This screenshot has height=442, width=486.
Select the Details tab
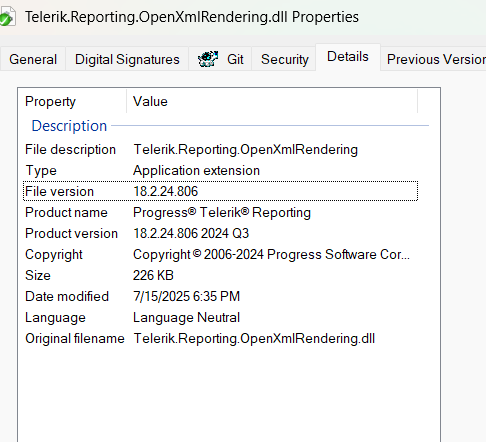click(348, 57)
